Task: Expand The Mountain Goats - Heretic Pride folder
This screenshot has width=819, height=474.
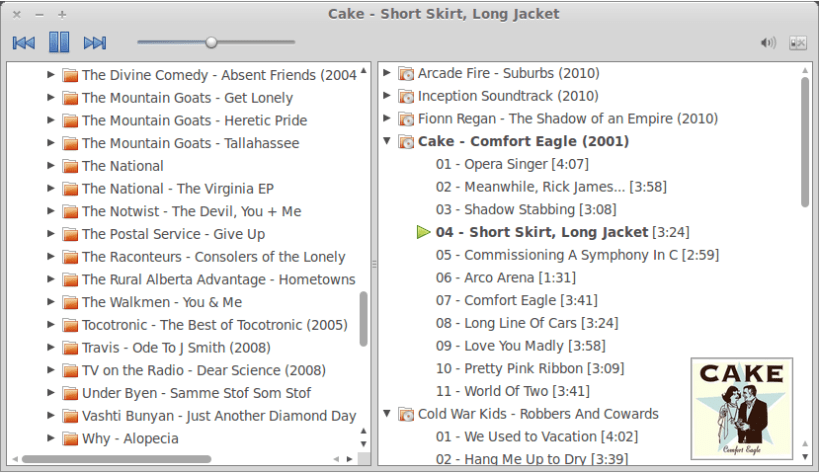Action: point(51,120)
